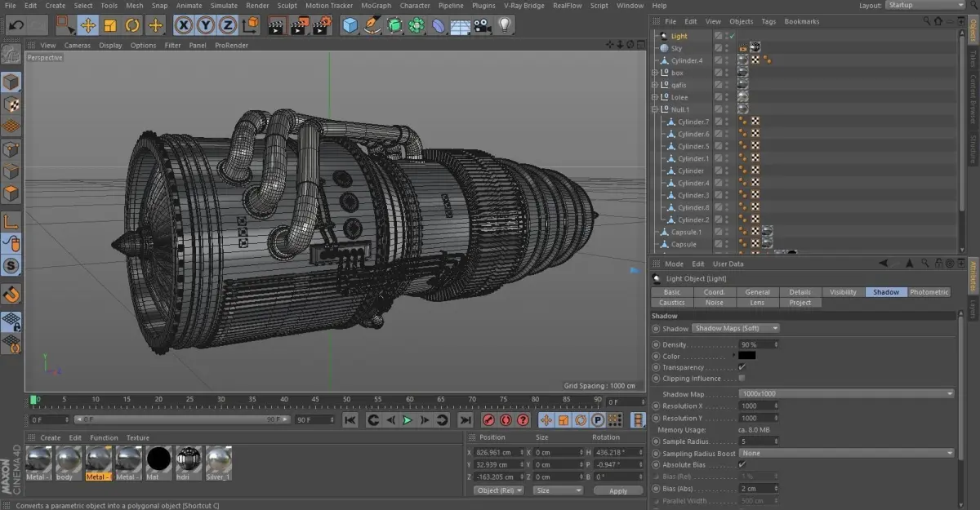Toggle the X axis lock
980x510 pixels.
tap(184, 25)
